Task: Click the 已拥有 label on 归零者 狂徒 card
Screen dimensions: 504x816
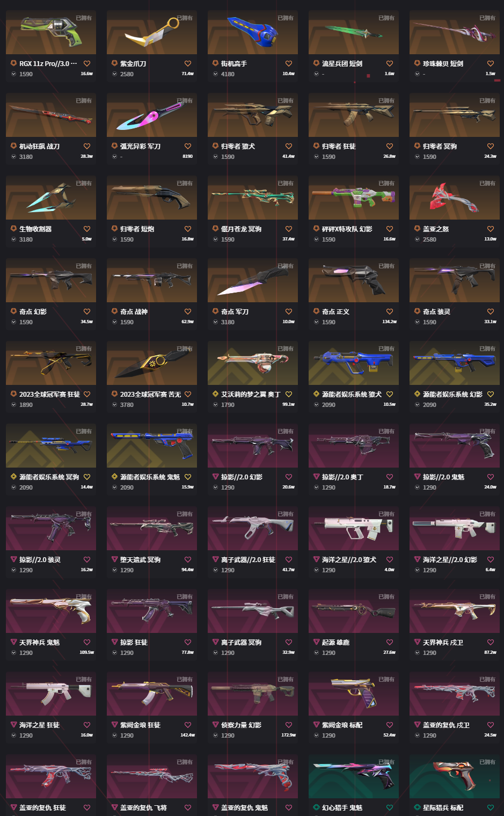Action: click(x=386, y=100)
